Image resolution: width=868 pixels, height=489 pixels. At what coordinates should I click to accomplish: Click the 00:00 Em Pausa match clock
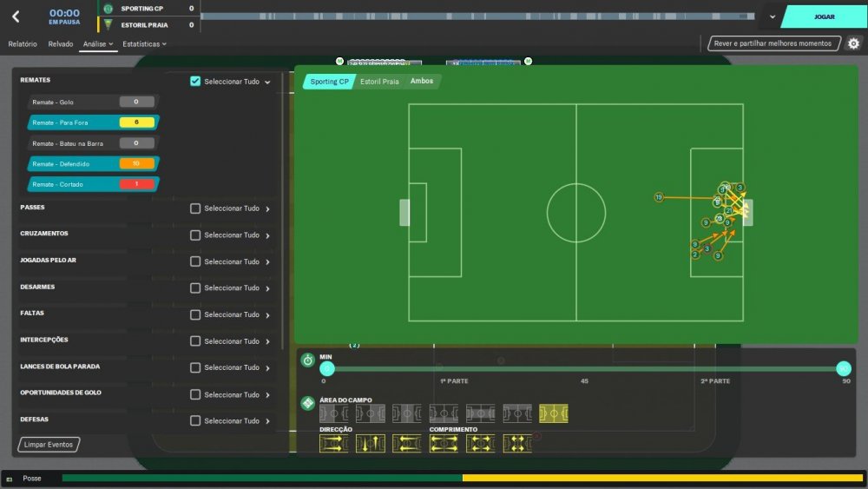coord(64,17)
